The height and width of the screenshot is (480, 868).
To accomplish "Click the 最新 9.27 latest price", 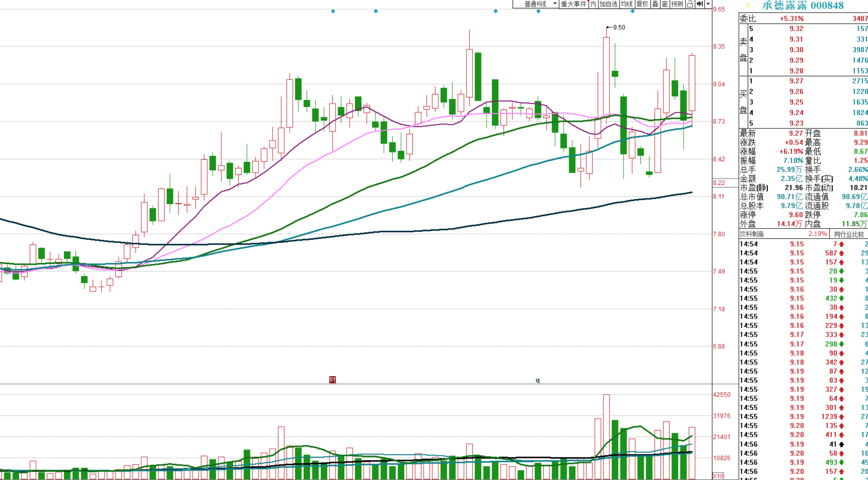I will click(x=795, y=134).
